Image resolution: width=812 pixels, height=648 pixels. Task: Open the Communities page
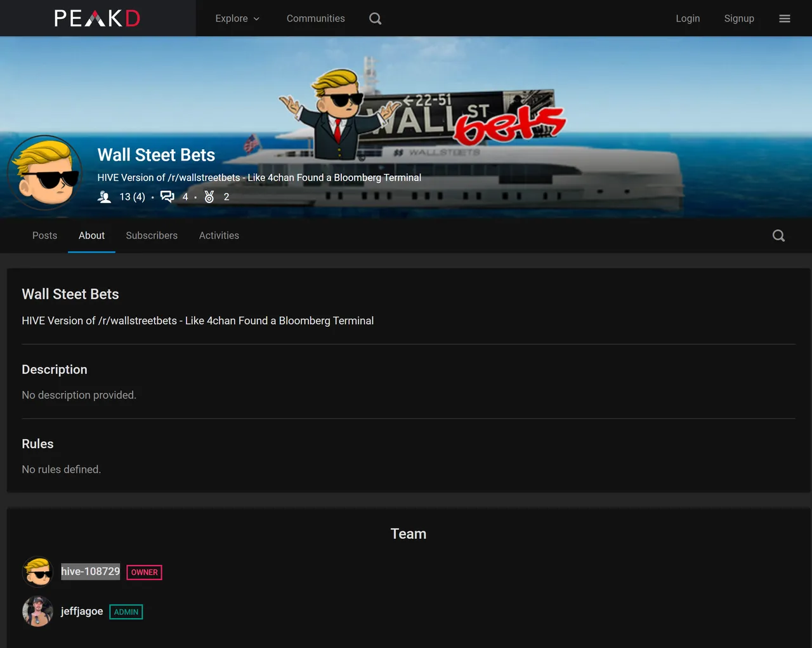click(315, 18)
